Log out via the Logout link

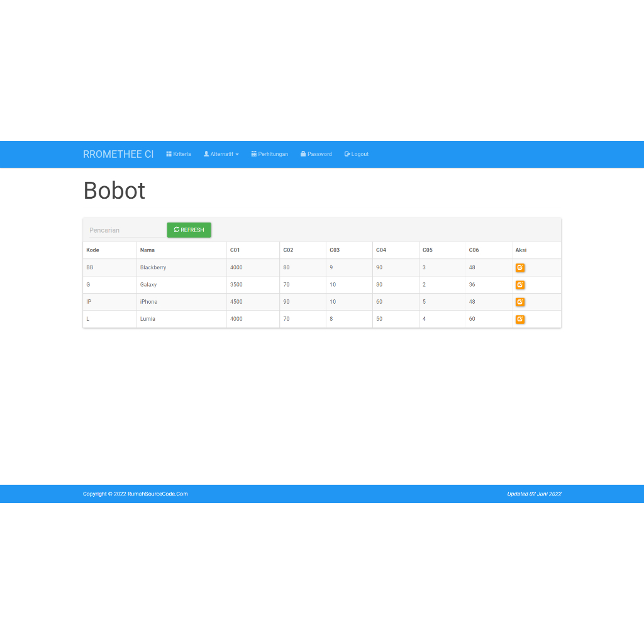(x=356, y=154)
